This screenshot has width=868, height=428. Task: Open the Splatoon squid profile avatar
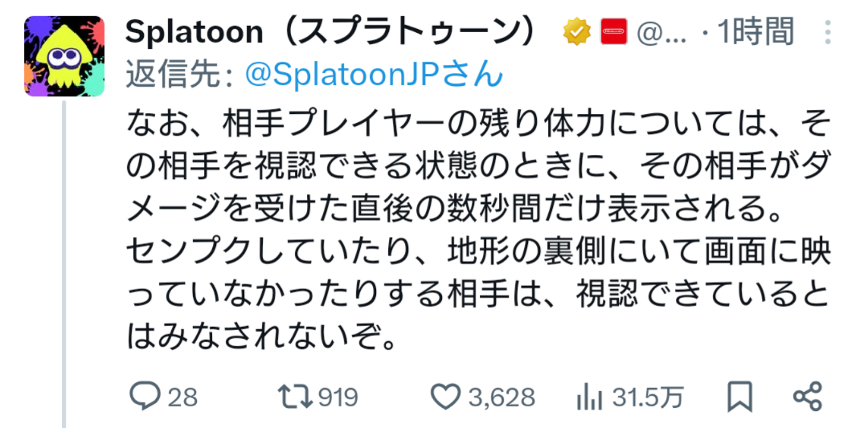[x=65, y=56]
